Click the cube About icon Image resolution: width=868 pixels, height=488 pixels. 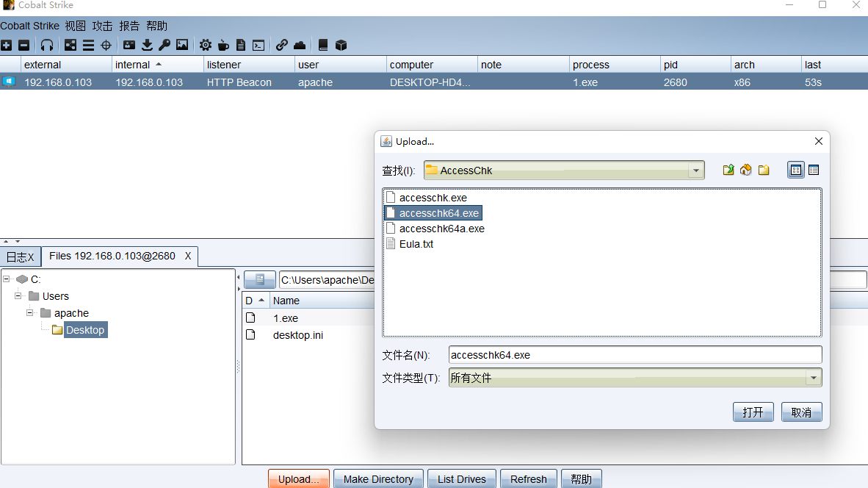[x=341, y=46]
